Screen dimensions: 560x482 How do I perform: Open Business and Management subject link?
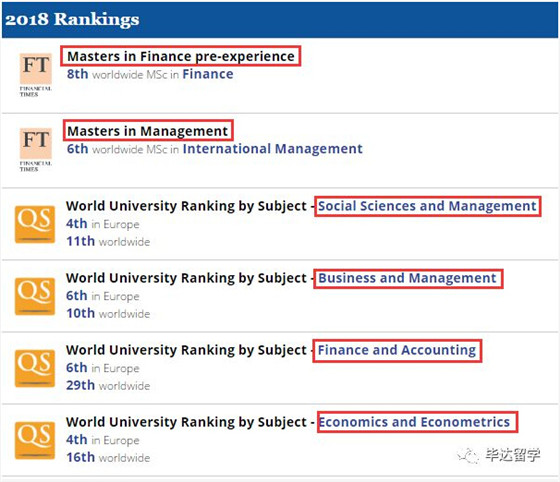coord(408,278)
